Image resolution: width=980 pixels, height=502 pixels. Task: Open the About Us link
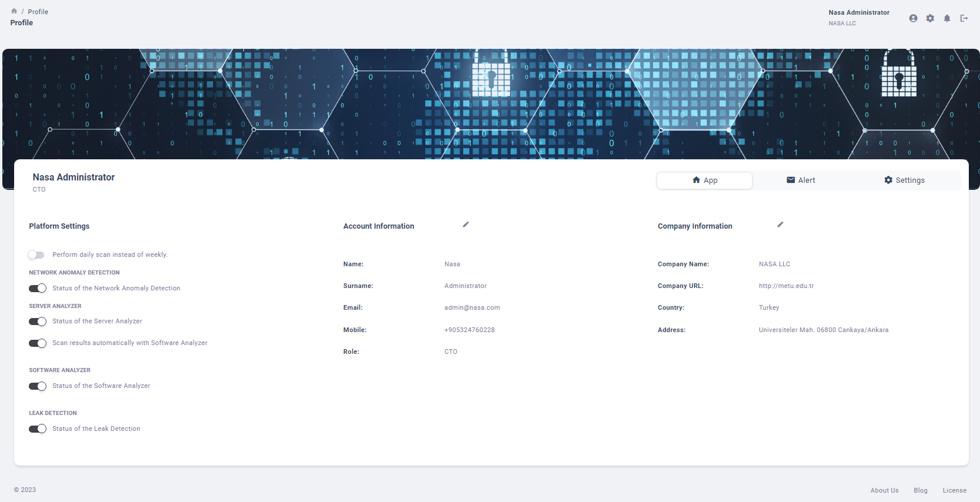coord(884,490)
